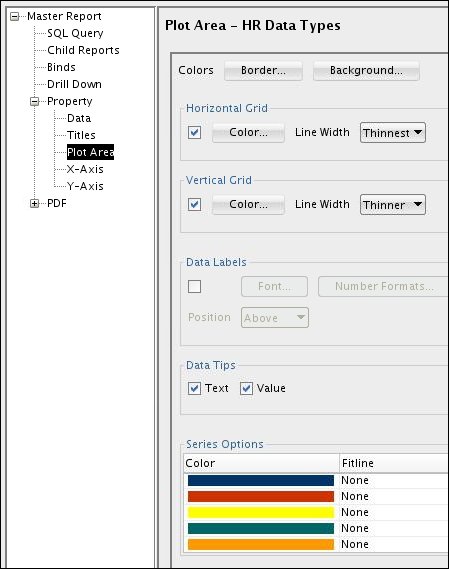Uncheck Data Tips Text checkbox

(x=194, y=389)
